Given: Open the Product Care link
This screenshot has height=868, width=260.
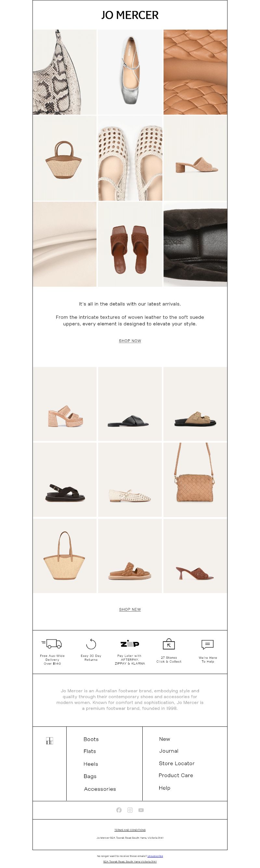Looking at the screenshot, I should click(176, 775).
